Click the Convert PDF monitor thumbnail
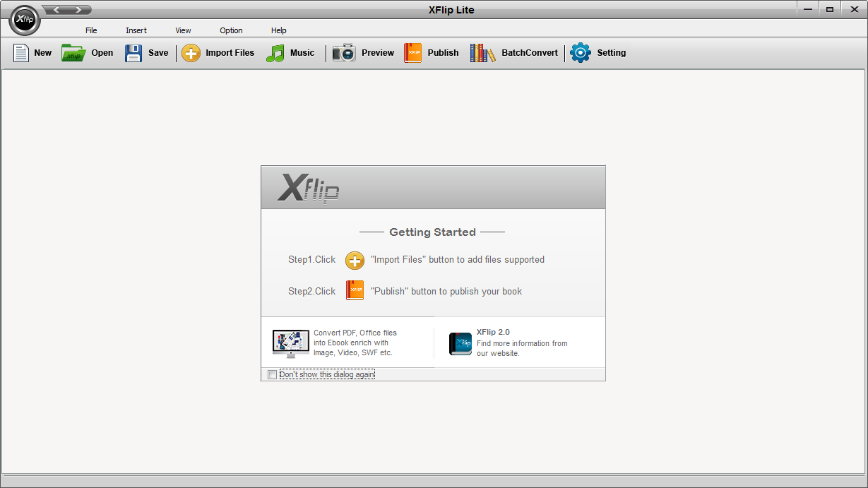This screenshot has height=488, width=868. pyautogui.click(x=291, y=344)
